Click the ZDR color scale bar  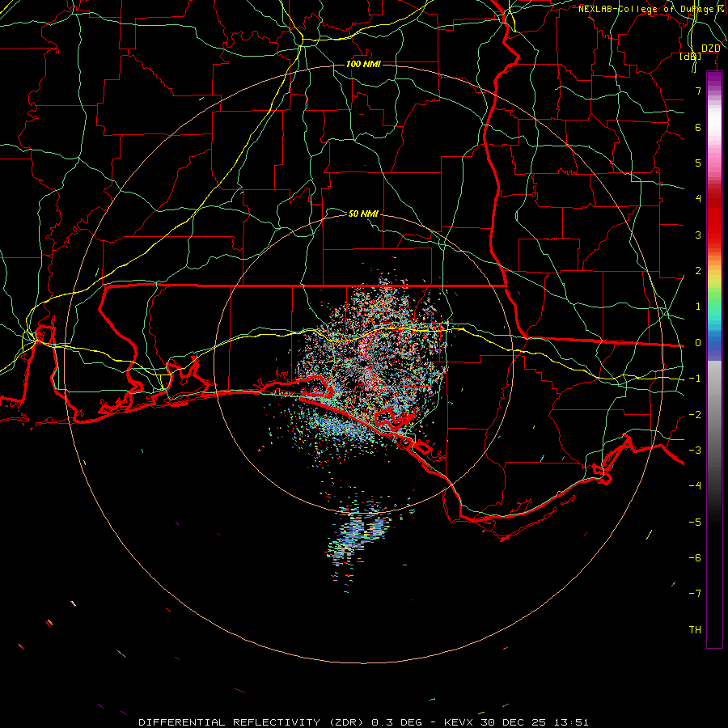714,359
